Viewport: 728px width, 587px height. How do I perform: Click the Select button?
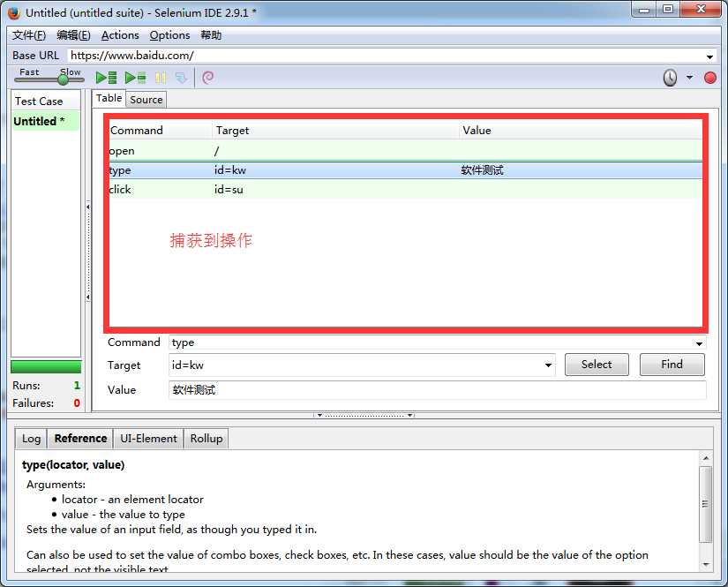[x=597, y=365]
